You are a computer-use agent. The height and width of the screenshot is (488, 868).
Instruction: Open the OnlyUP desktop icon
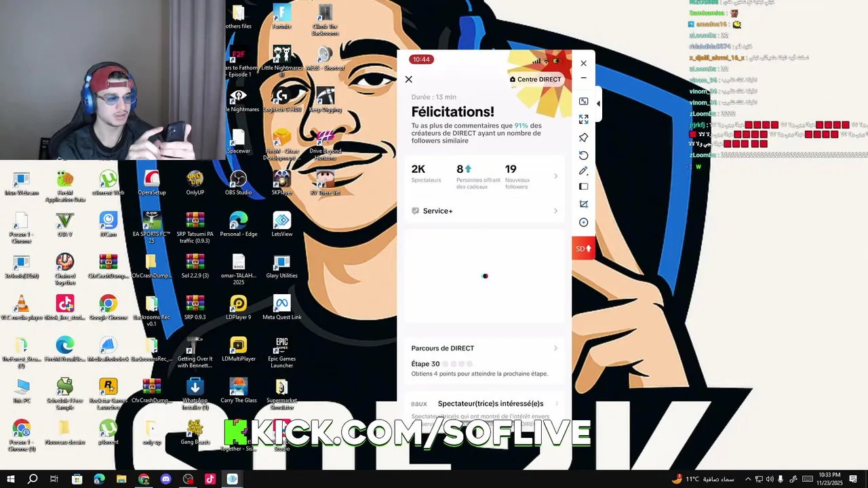click(195, 183)
